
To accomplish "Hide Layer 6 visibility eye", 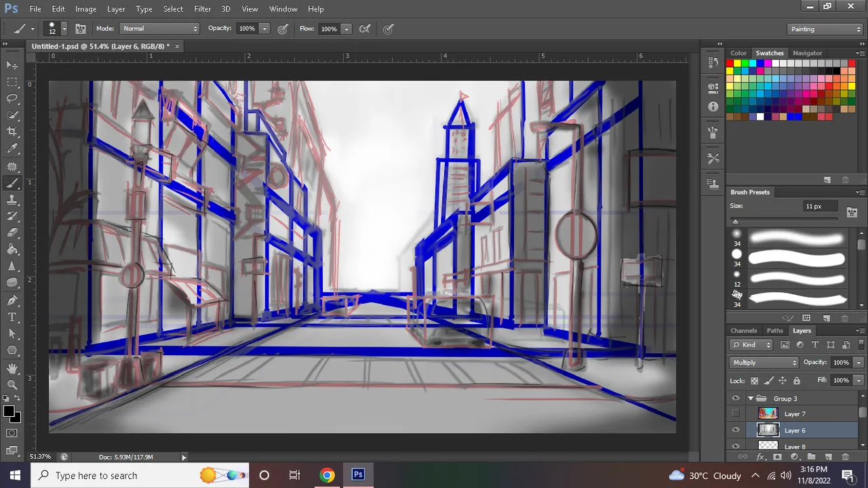I will (736, 430).
